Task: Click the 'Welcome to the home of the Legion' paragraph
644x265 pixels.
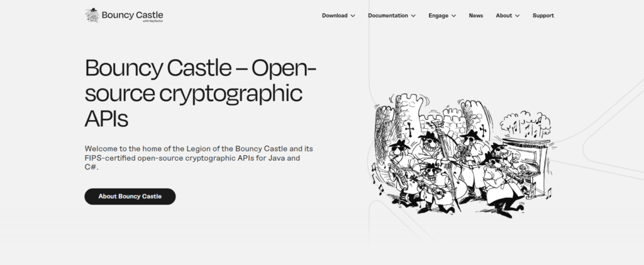Action: point(199,158)
